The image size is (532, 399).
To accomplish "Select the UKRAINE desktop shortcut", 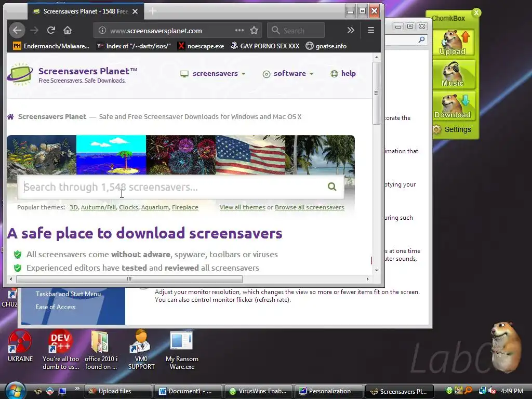I will click(20, 346).
